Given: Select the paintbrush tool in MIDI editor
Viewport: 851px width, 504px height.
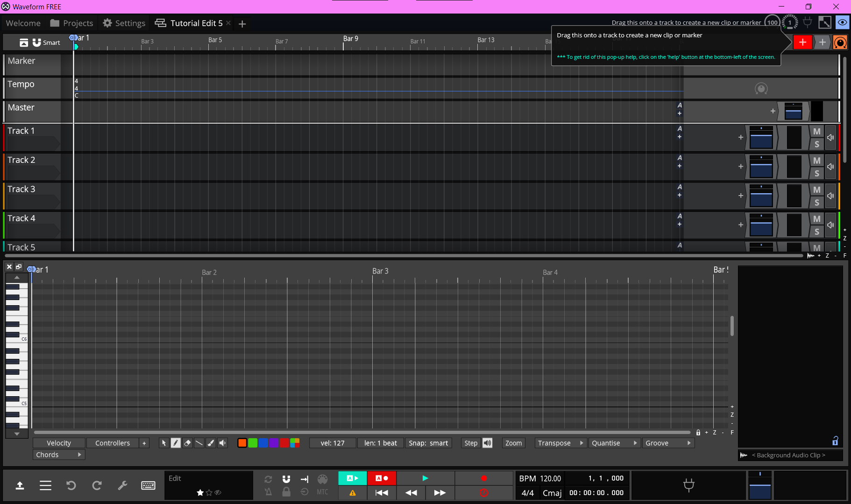Looking at the screenshot, I should (x=211, y=443).
